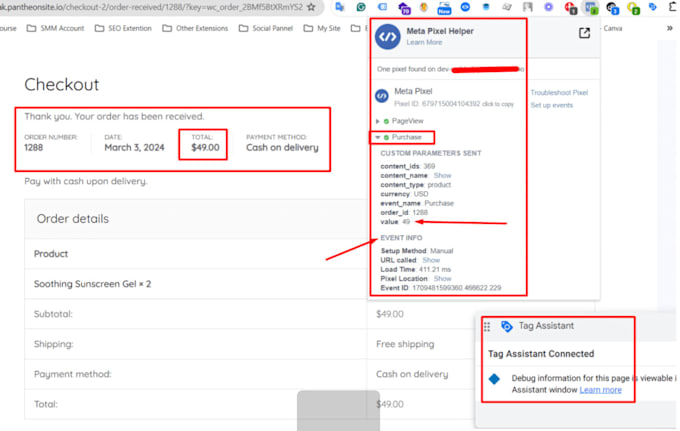Viewport: 680px width, 431px height.
Task: Open the Canva bookmark
Action: point(612,28)
